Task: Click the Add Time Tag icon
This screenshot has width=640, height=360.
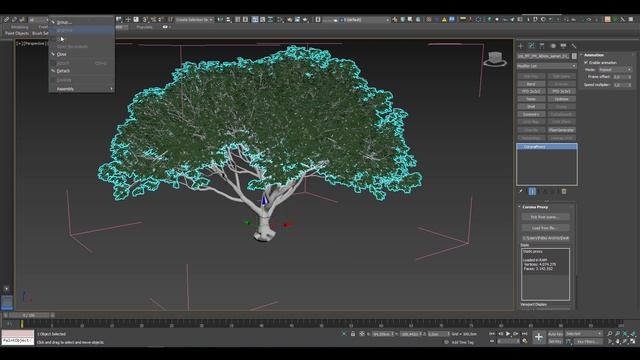Action: point(446,342)
